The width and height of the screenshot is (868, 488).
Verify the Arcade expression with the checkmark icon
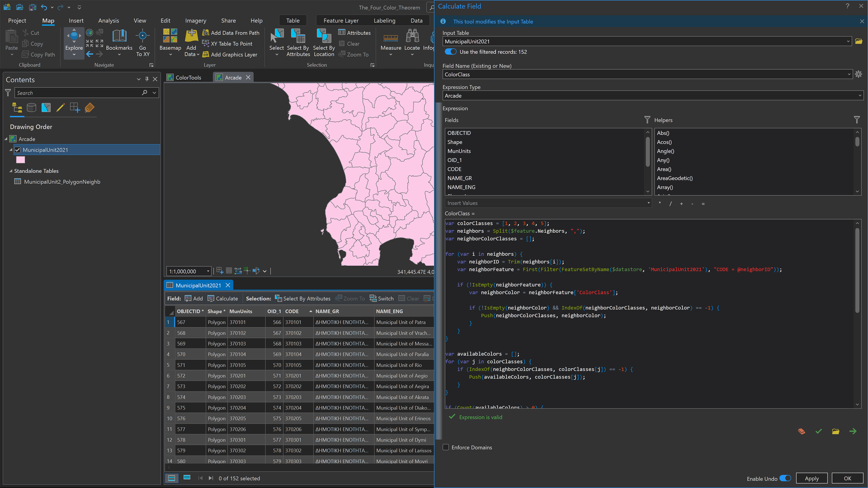click(818, 431)
